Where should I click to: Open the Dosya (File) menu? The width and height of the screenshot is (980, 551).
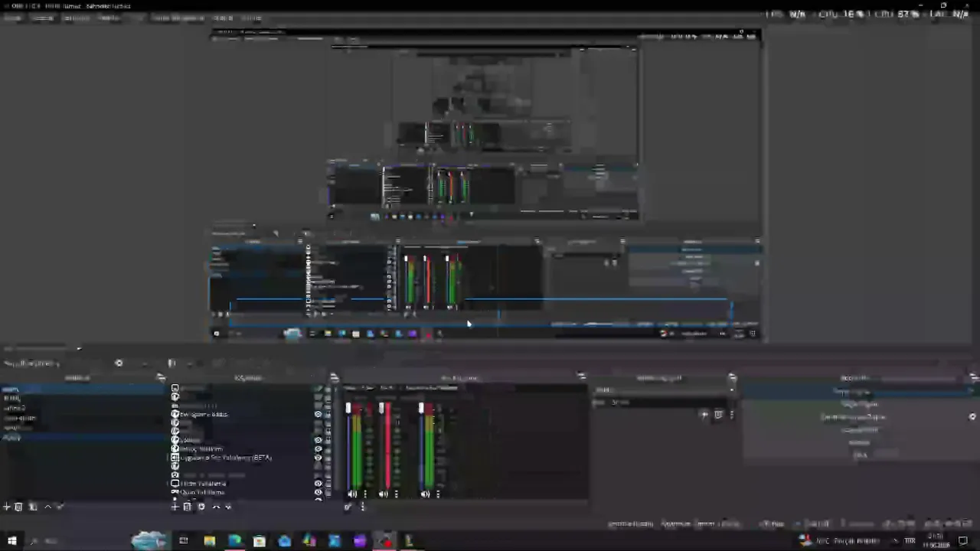[12, 18]
